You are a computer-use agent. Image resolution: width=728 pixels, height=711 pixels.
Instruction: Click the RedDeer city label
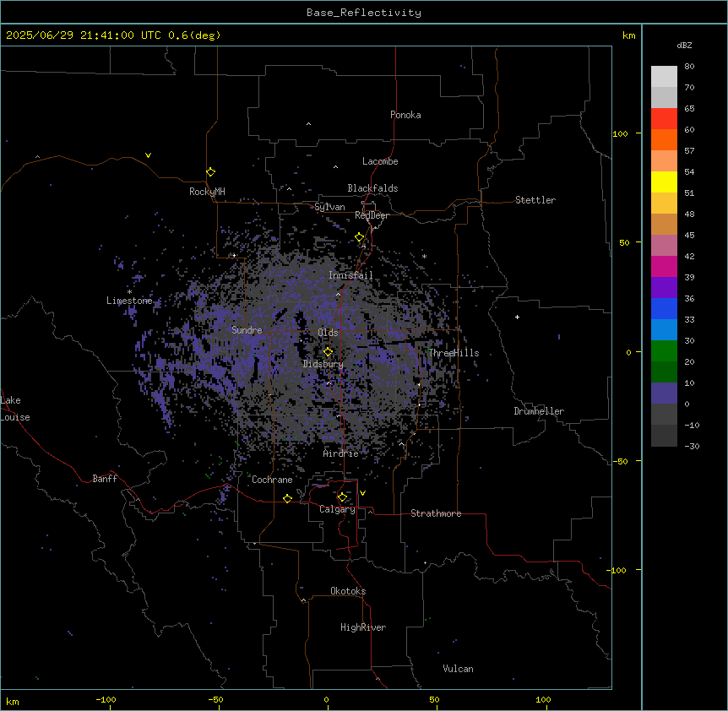(x=372, y=215)
